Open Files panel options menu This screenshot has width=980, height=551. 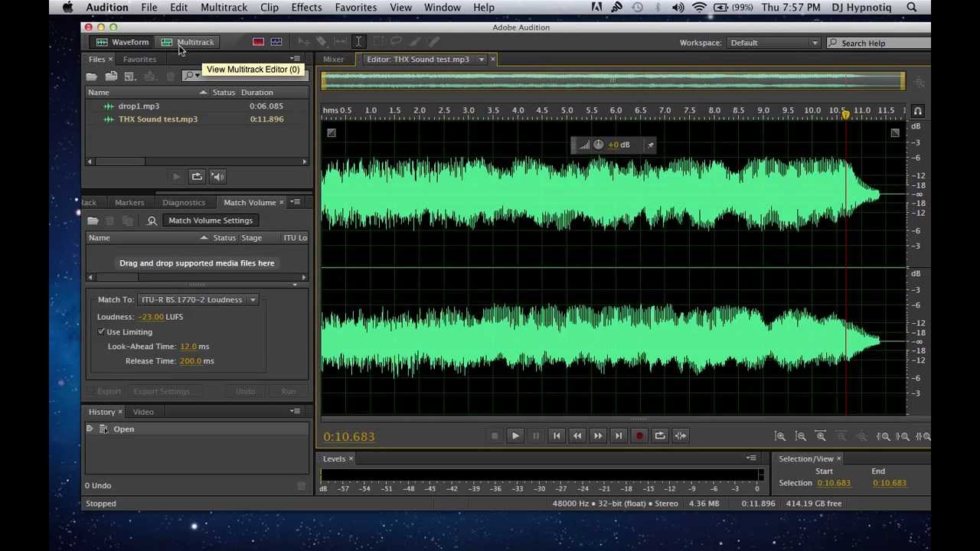296,59
